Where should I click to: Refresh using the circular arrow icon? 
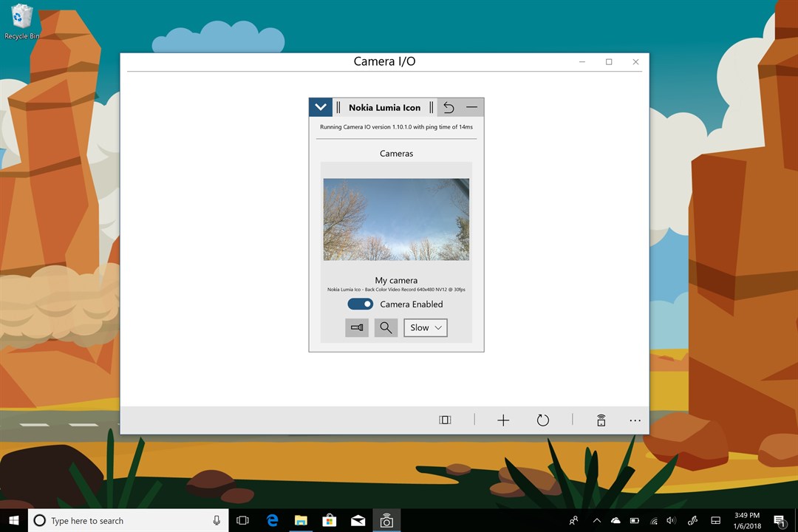click(x=542, y=420)
